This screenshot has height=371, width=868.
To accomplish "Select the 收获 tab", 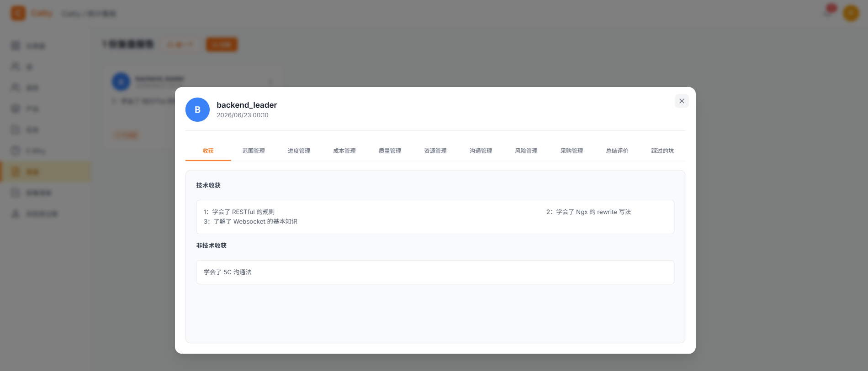I will coord(208,151).
